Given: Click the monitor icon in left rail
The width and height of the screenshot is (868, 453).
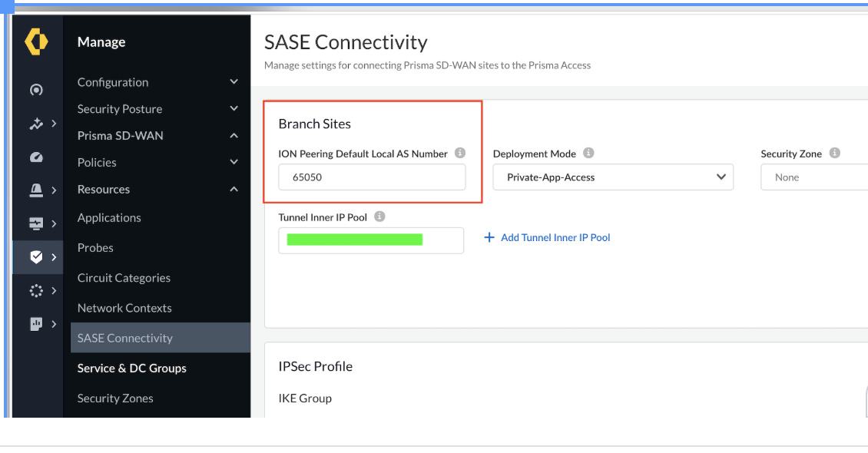Looking at the screenshot, I should pyautogui.click(x=36, y=223).
